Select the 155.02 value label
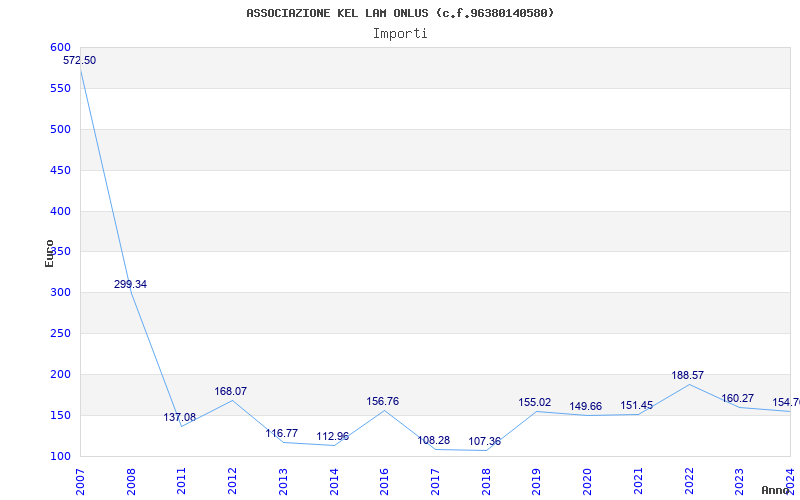The height and width of the screenshot is (500, 800). pos(535,403)
